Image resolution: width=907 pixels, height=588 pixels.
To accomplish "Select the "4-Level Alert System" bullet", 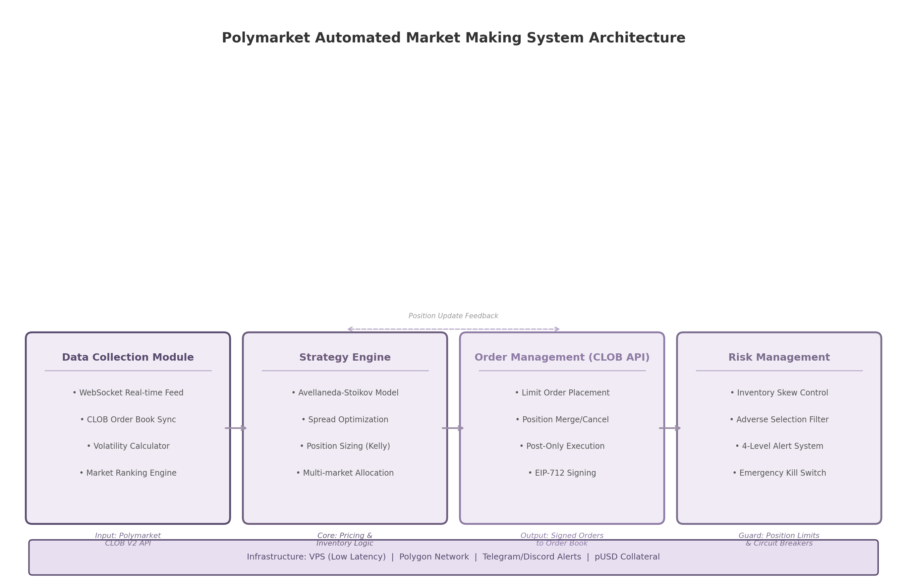I will 779,446.
